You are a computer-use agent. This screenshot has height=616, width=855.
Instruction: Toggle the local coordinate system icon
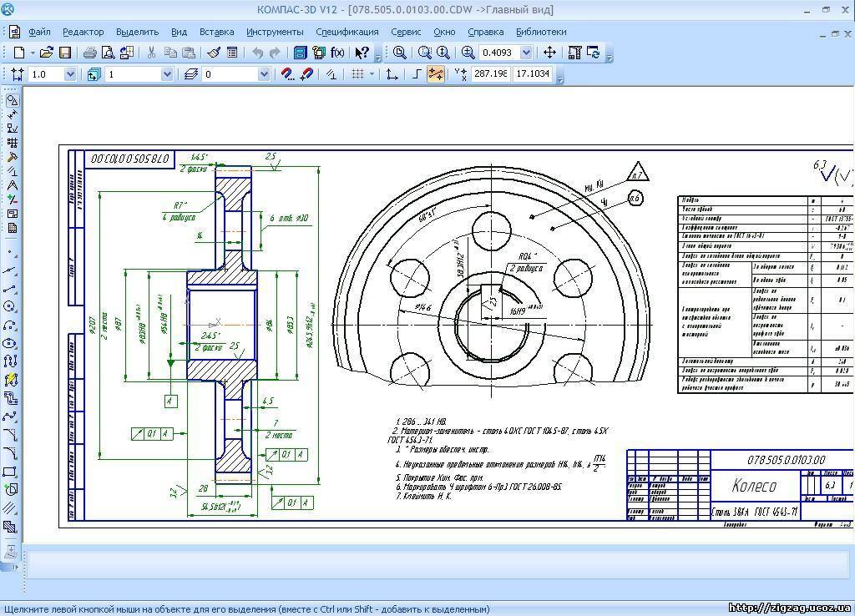pyautogui.click(x=391, y=73)
